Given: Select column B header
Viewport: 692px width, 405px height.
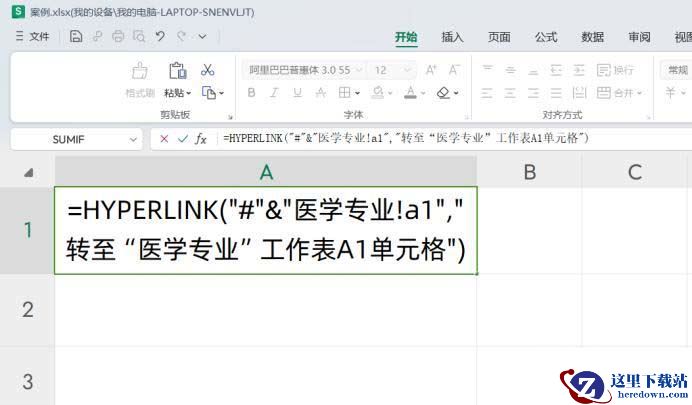Looking at the screenshot, I should 529,172.
